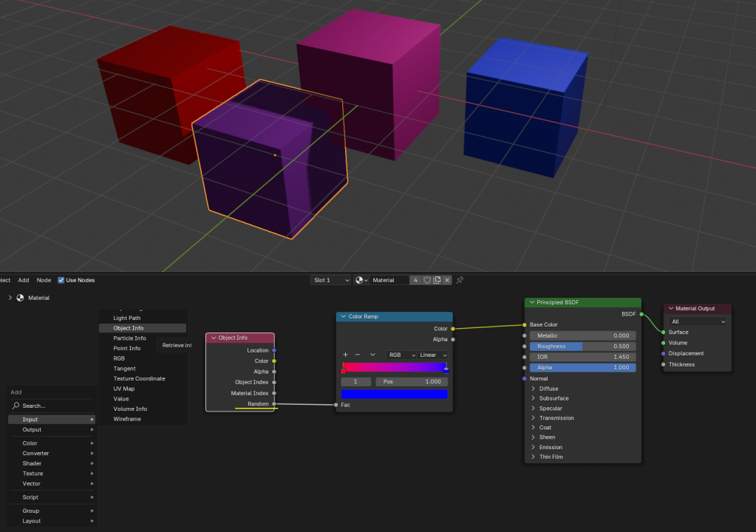Open the Node menu in header
Image resolution: width=756 pixels, height=532 pixels.
(44, 280)
